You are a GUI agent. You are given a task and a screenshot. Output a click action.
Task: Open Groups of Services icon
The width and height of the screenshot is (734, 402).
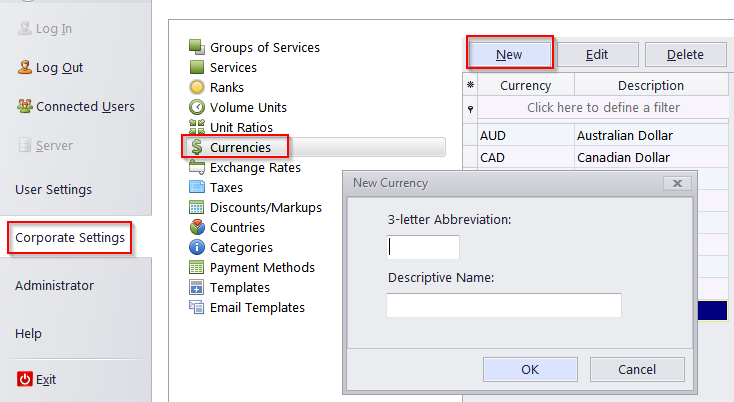click(197, 47)
